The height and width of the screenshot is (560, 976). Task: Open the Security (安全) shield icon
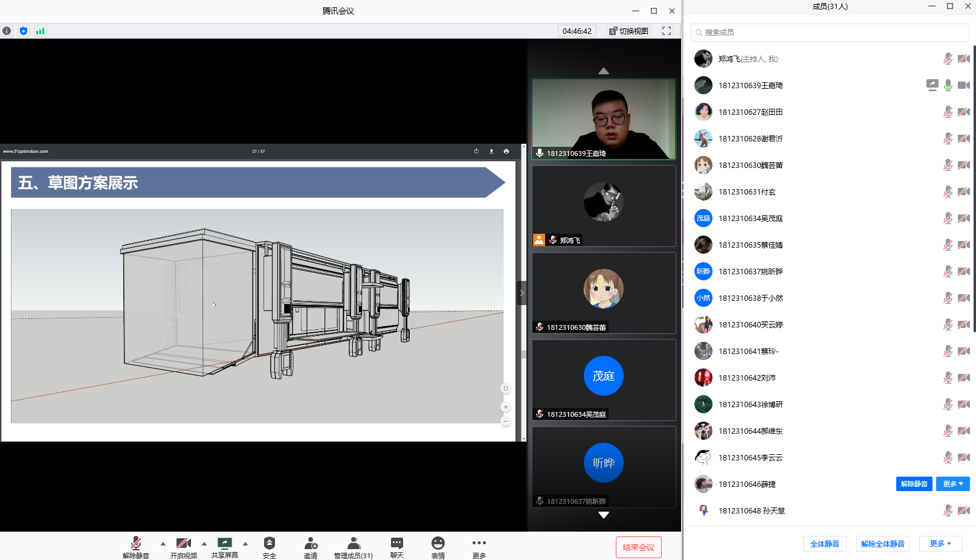click(270, 544)
